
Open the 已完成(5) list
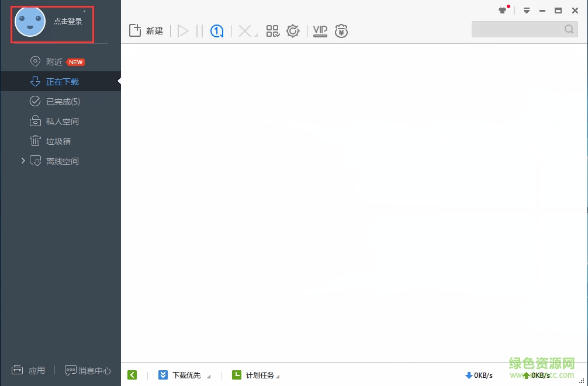click(x=63, y=102)
